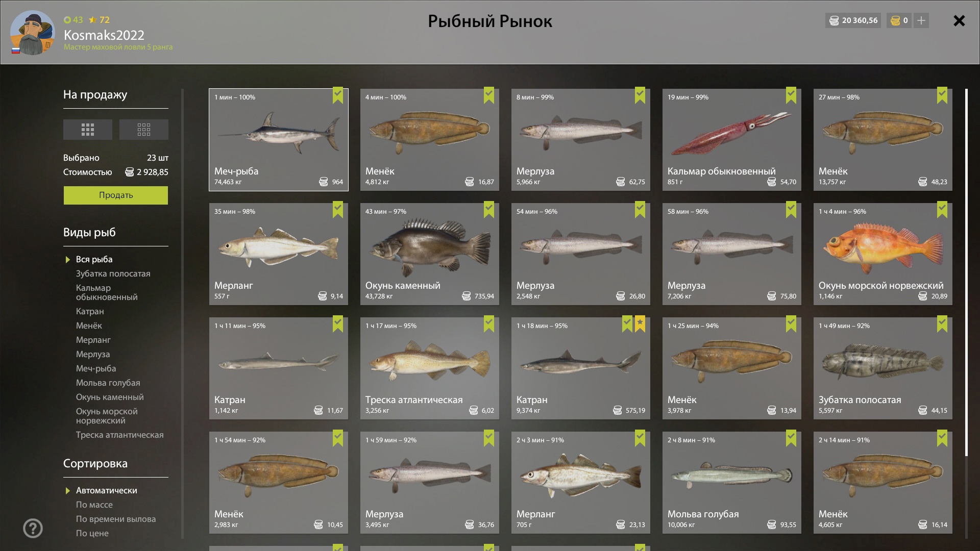Click the star marker on the 9,374 kg Катран card
This screenshot has width=980, height=551.
[x=640, y=323]
